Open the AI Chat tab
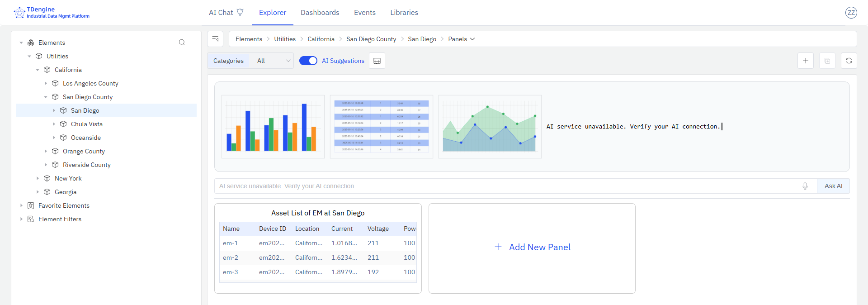Screen dimensions: 868x305 (x=226, y=13)
